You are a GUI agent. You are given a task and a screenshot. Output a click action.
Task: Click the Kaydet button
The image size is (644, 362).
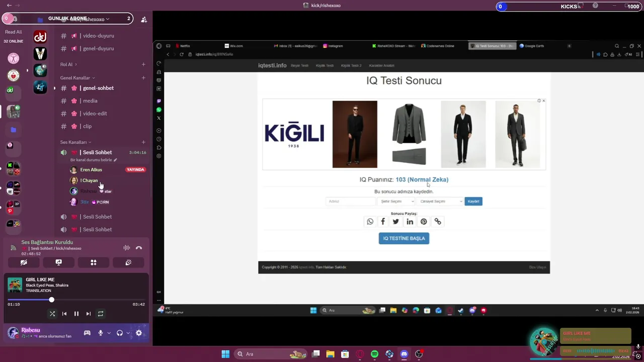[x=473, y=201]
